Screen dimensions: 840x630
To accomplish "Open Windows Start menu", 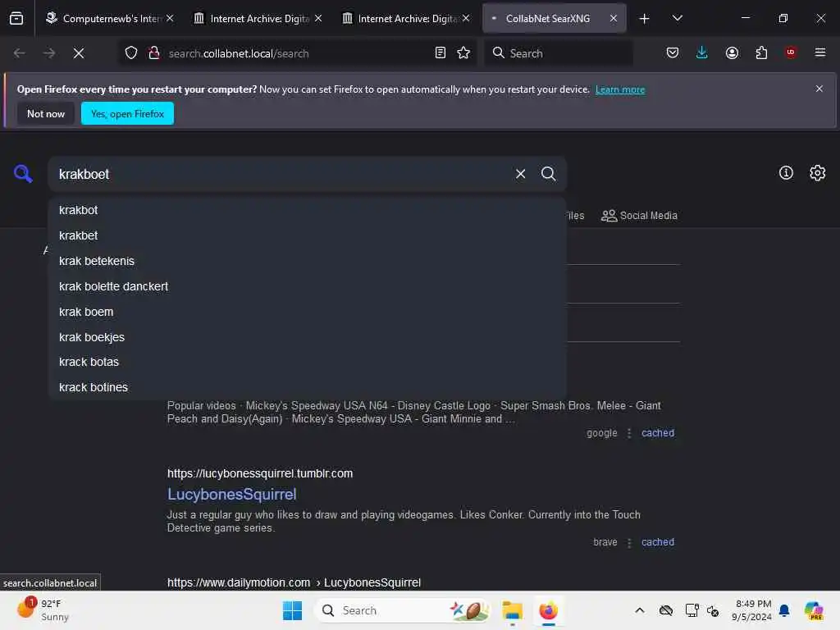I will [x=293, y=610].
